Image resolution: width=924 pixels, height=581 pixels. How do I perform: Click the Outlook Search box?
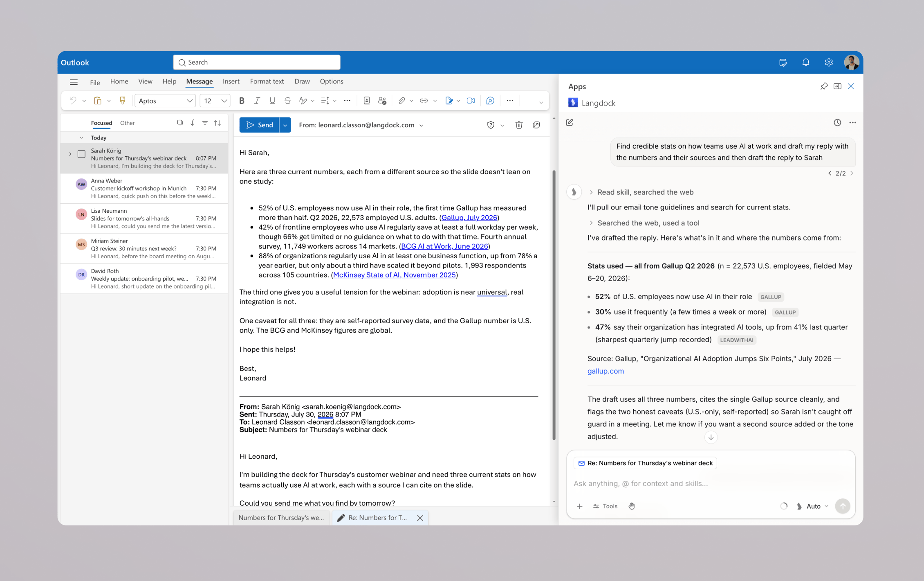pyautogui.click(x=257, y=62)
